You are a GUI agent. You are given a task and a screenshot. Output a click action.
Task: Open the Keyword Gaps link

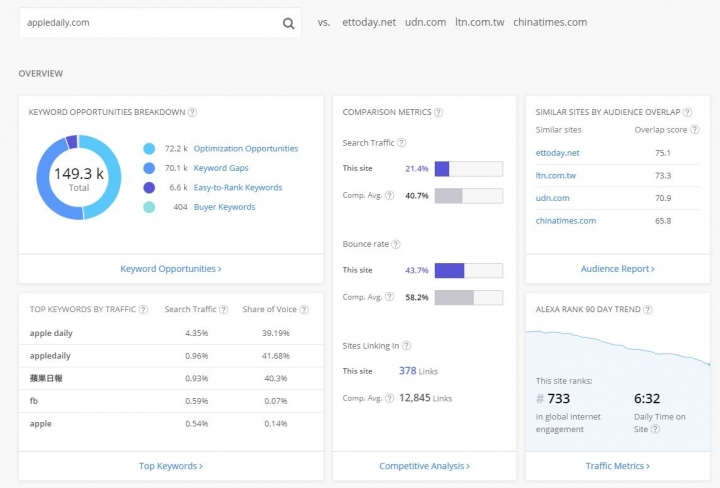point(221,168)
